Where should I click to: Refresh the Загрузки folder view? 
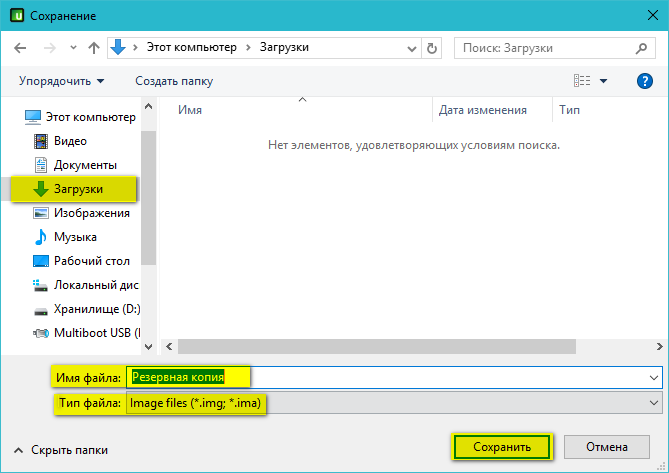pyautogui.click(x=432, y=48)
